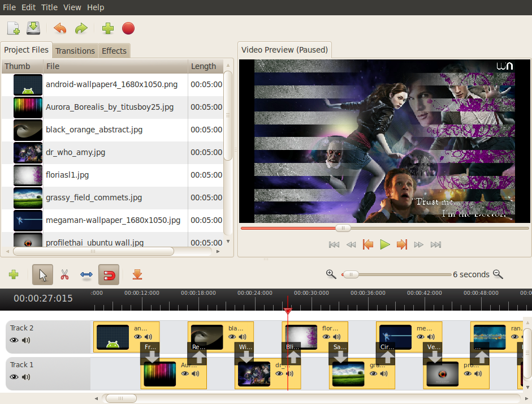Viewport: 532px width, 404px height.
Task: Select the razor cut scissors tool
Action: [64, 275]
